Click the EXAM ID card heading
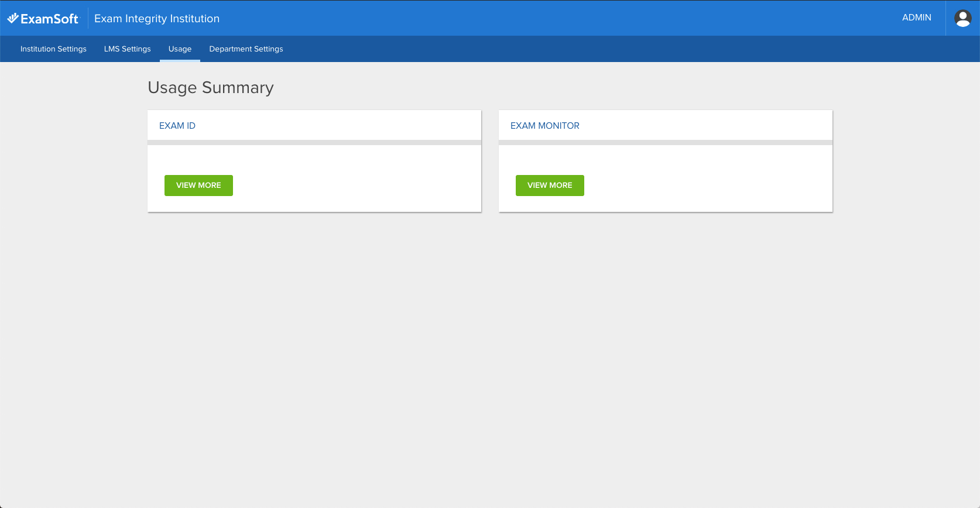Image resolution: width=980 pixels, height=508 pixels. (x=177, y=126)
